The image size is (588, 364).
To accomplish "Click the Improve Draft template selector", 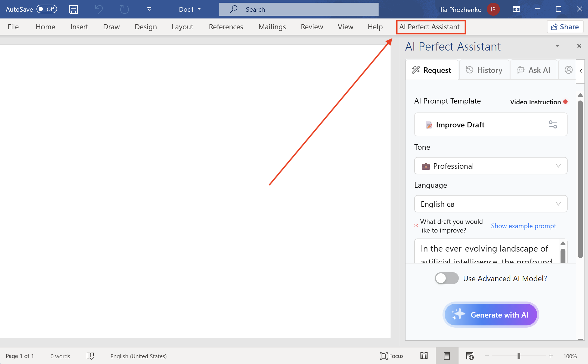I will point(491,125).
